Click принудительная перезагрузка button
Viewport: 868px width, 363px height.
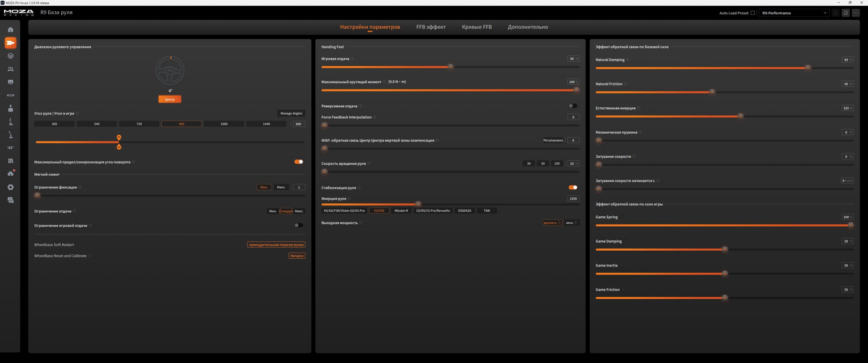point(276,244)
